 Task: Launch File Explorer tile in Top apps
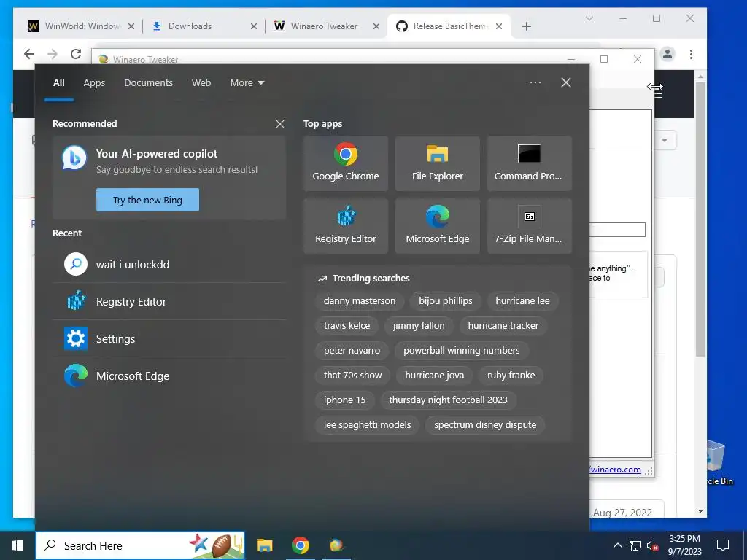438,163
